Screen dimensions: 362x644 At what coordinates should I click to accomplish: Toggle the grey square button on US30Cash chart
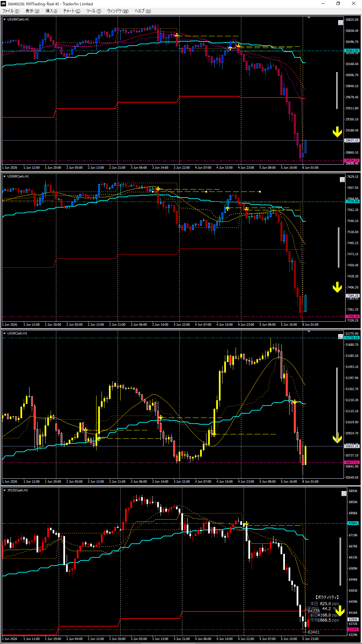[x=341, y=336]
